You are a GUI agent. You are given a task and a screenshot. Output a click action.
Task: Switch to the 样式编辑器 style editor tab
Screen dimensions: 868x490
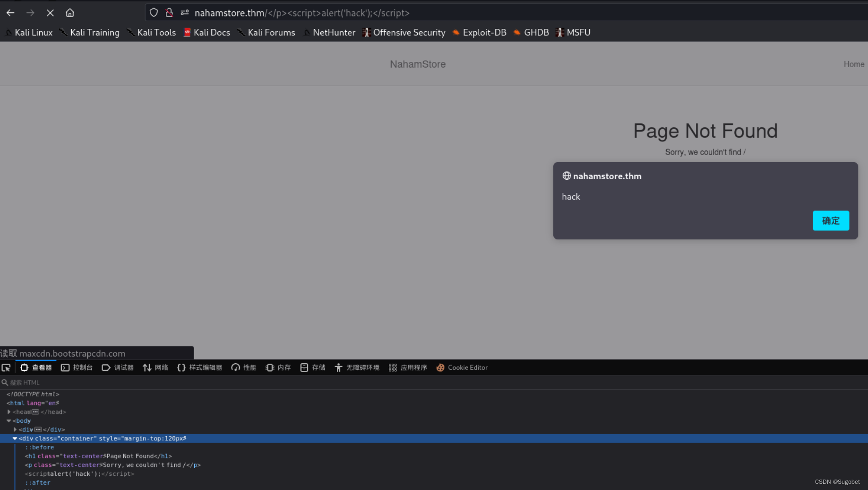199,367
